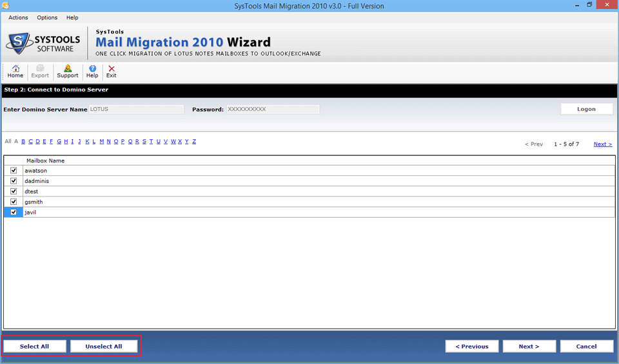Click the Password input field
Image resolution: width=619 pixels, height=364 pixels.
tap(273, 110)
